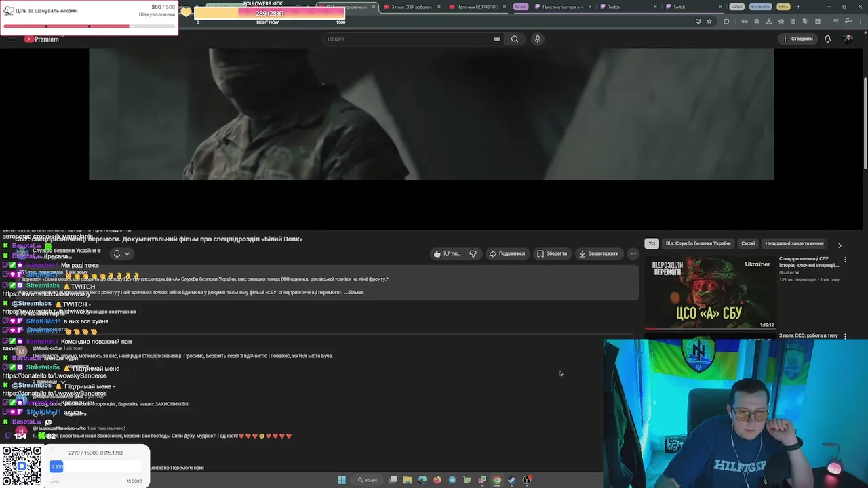868x488 pixels.
Task: Select the Схожі filter chip
Action: [x=748, y=243]
